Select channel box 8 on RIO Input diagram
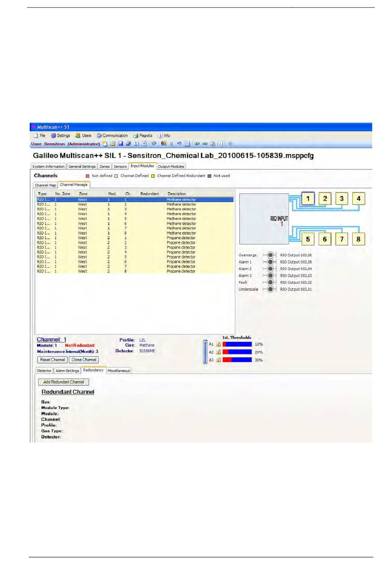 click(x=359, y=239)
